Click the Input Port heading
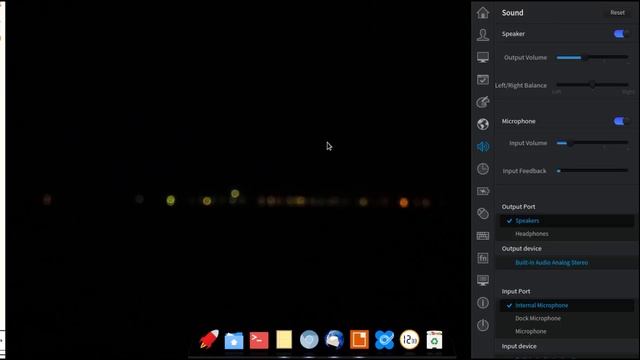The height and width of the screenshot is (360, 640). [x=516, y=291]
